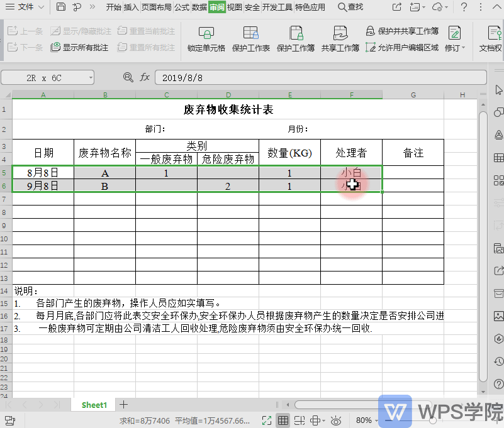The image size is (504, 428).
Task: Click 文档权限 icon
Action: click(491, 39)
